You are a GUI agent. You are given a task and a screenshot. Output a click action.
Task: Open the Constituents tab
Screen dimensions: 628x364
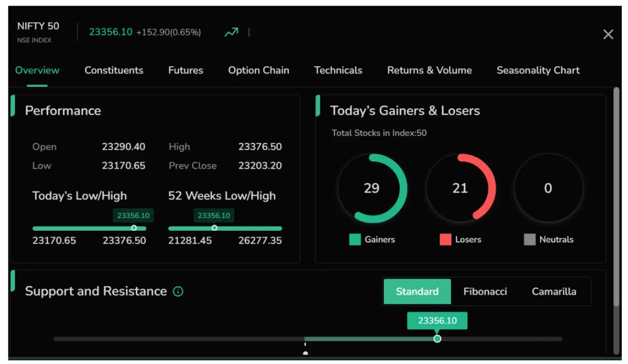114,70
